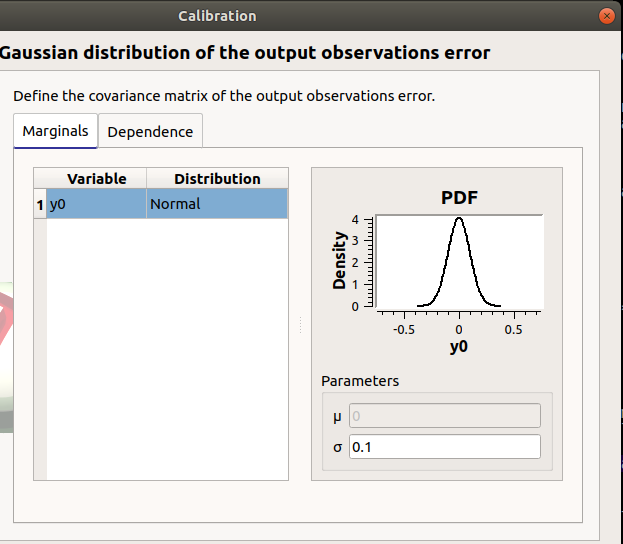Switch to the Marginals tab

pos(55,131)
